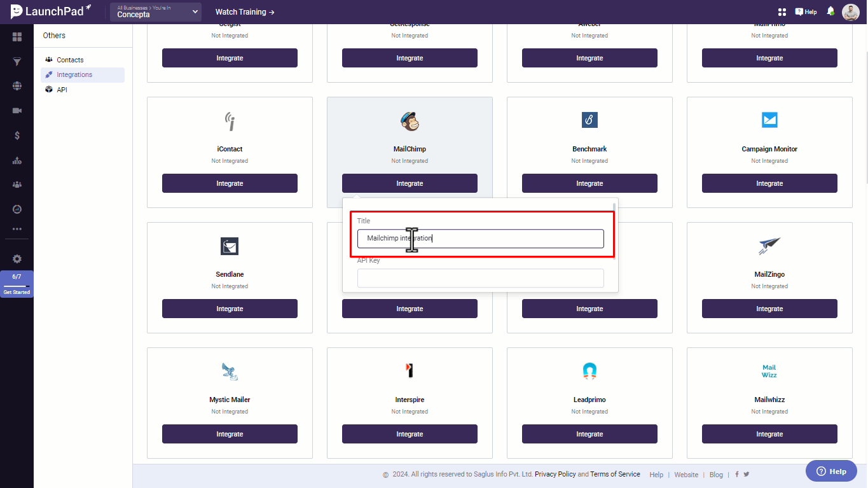Viewport: 868px width, 488px height.
Task: Click the Help button in top bar
Action: 806,12
